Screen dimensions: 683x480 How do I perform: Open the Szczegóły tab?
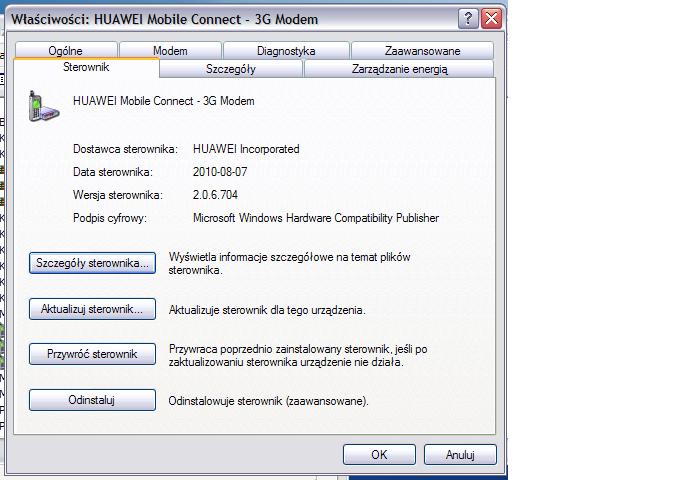pyautogui.click(x=231, y=69)
